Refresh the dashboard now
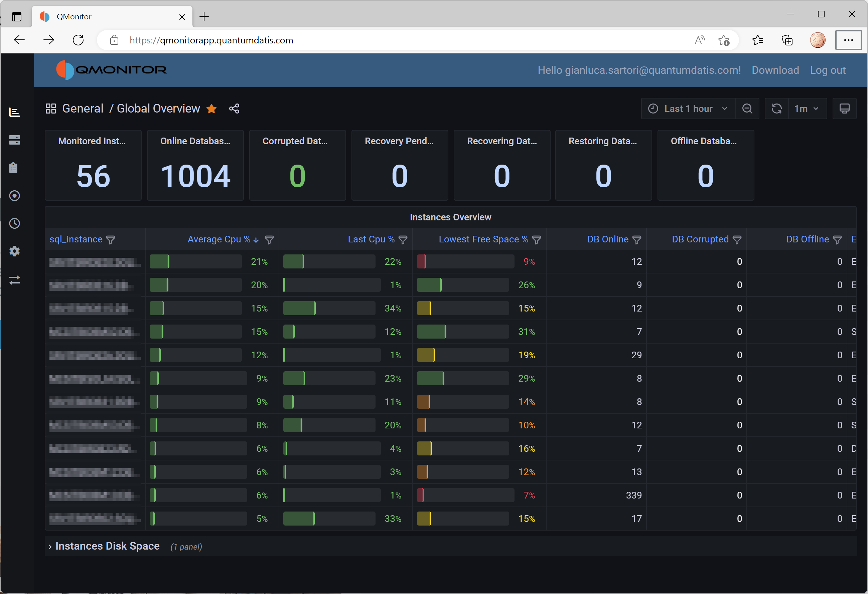The image size is (868, 594). pos(776,109)
